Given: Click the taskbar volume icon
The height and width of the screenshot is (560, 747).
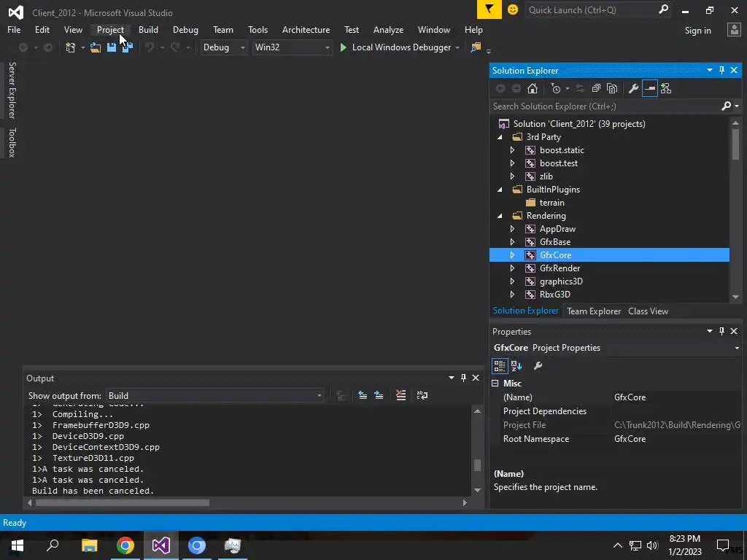Looking at the screenshot, I should click(652, 545).
